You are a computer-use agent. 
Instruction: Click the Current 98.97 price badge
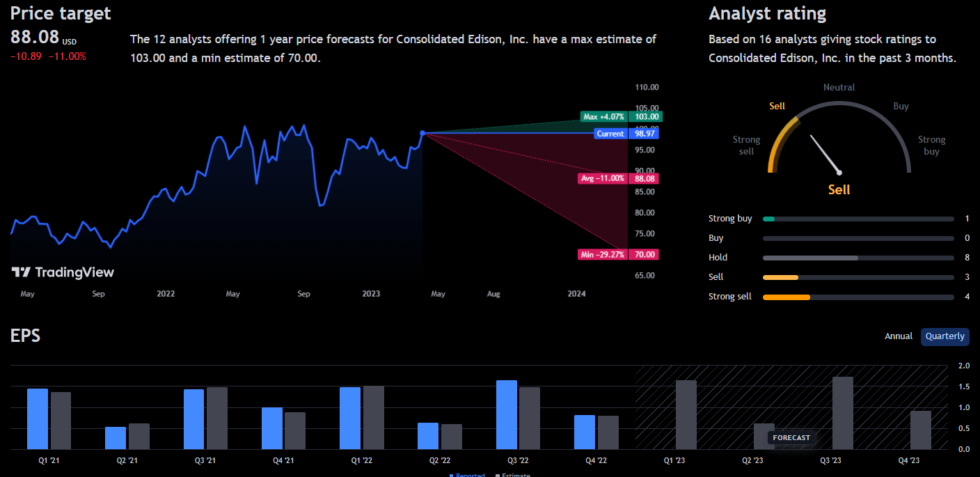[x=610, y=133]
